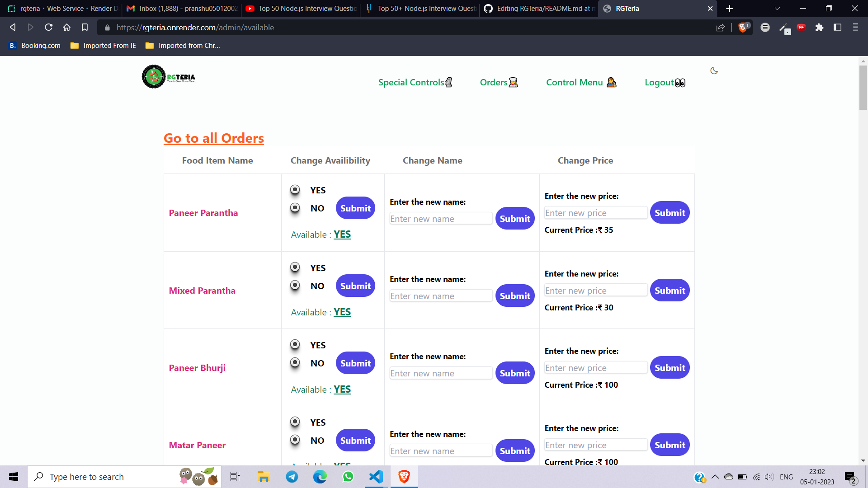The width and height of the screenshot is (868, 488).
Task: Submit the new price for Paneer Bhurji
Action: click(670, 367)
